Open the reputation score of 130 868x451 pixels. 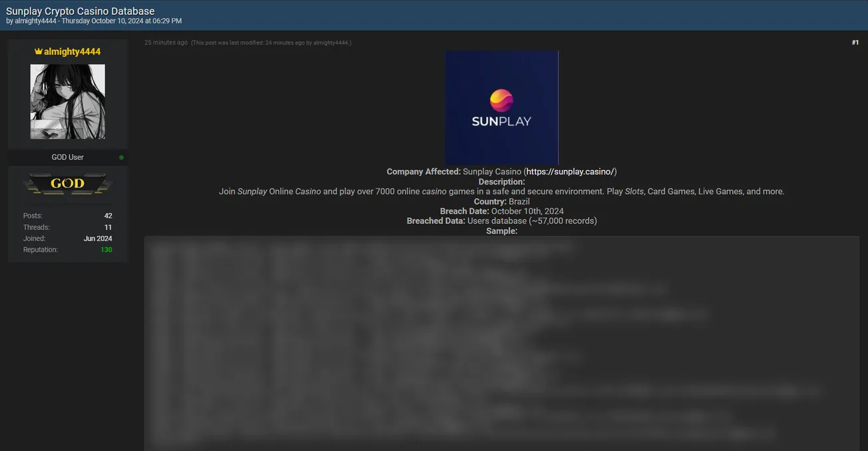[x=106, y=250]
